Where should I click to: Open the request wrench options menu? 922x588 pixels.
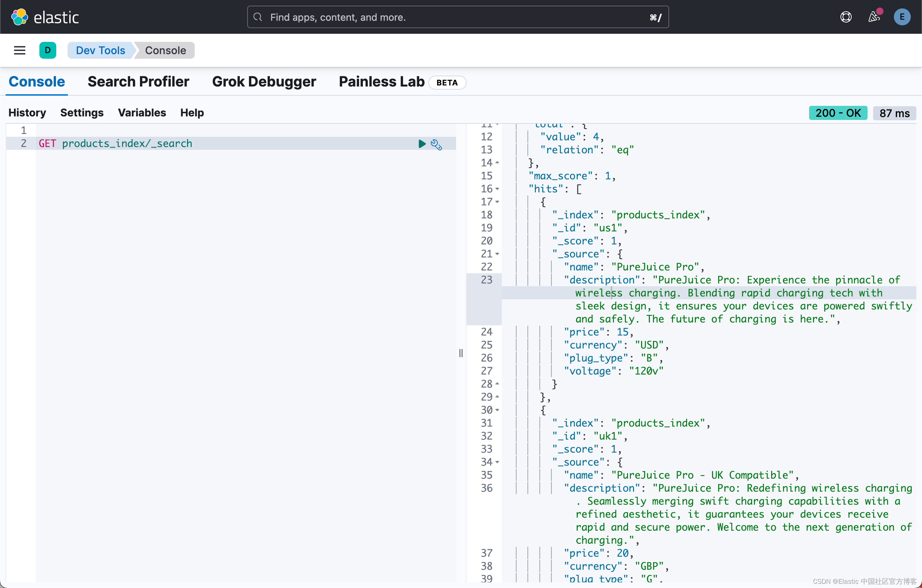pos(436,145)
